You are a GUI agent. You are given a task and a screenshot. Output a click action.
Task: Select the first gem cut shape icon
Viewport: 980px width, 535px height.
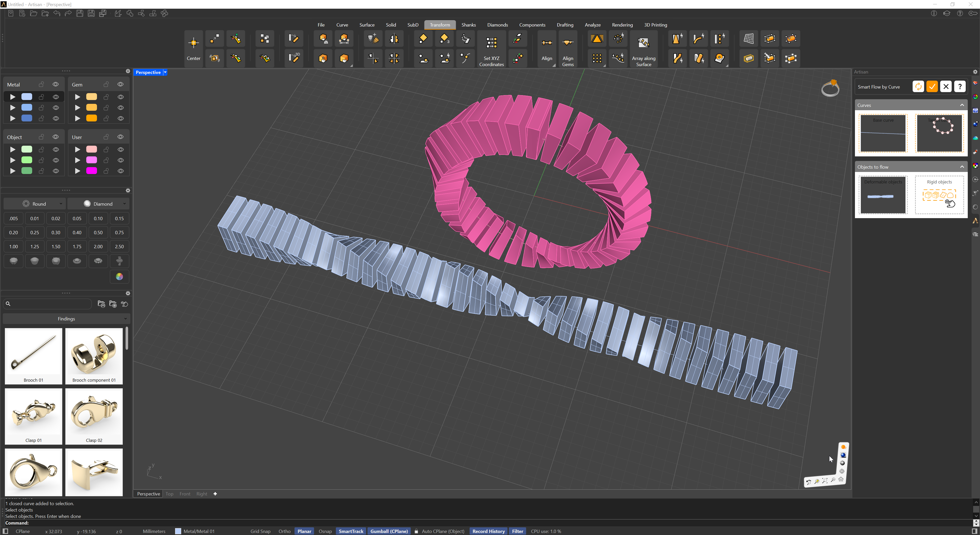13,261
